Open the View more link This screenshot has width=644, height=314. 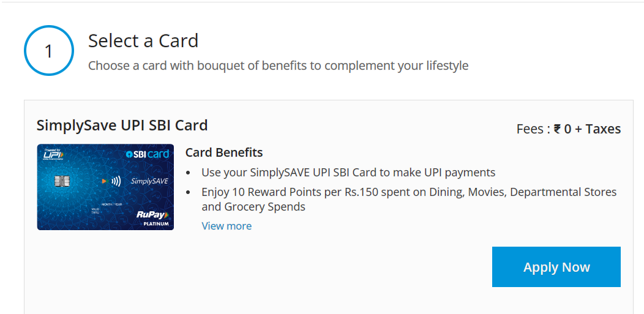(x=227, y=226)
